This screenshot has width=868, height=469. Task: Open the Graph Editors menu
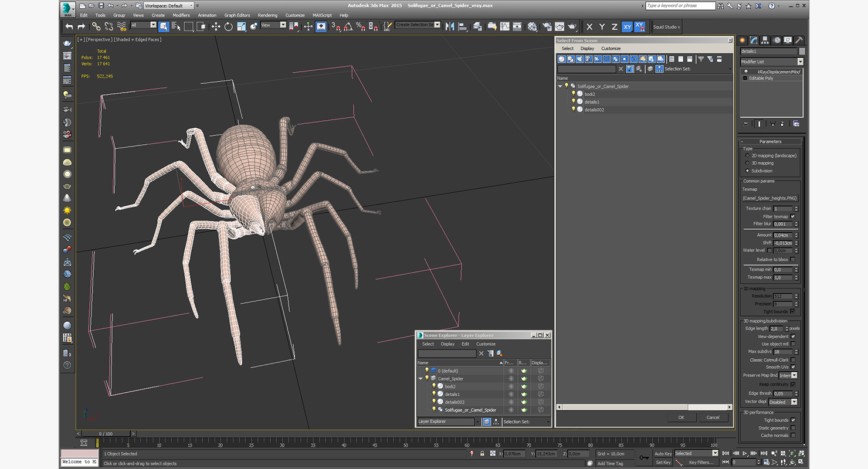click(237, 15)
